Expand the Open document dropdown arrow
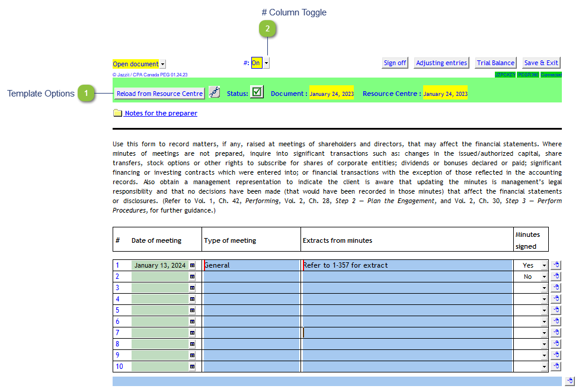 point(162,64)
